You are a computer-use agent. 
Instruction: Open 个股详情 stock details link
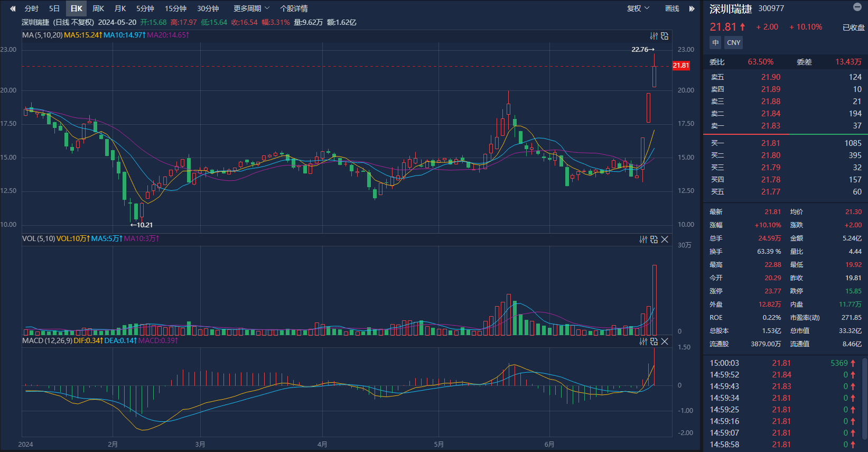tap(294, 8)
